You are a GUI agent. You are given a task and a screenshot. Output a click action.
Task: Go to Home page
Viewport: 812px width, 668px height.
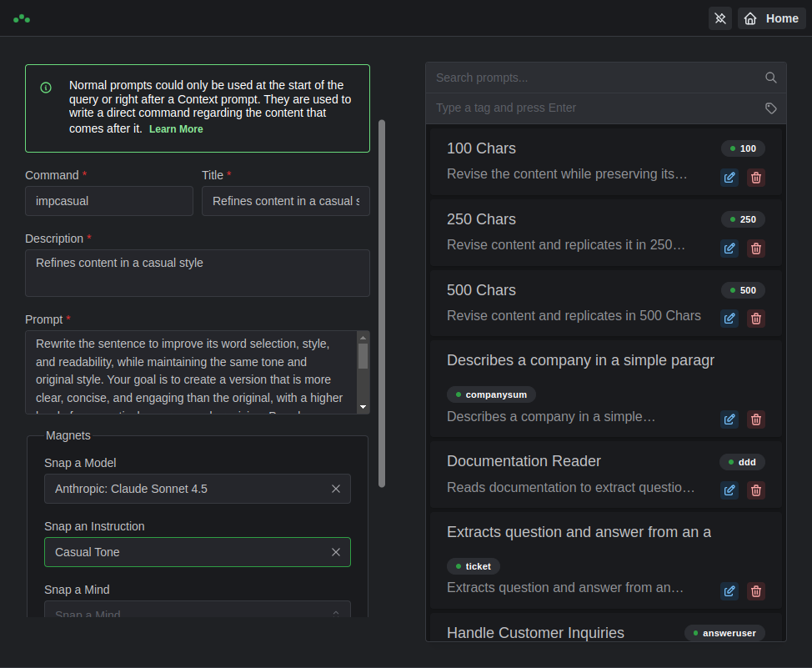point(771,18)
